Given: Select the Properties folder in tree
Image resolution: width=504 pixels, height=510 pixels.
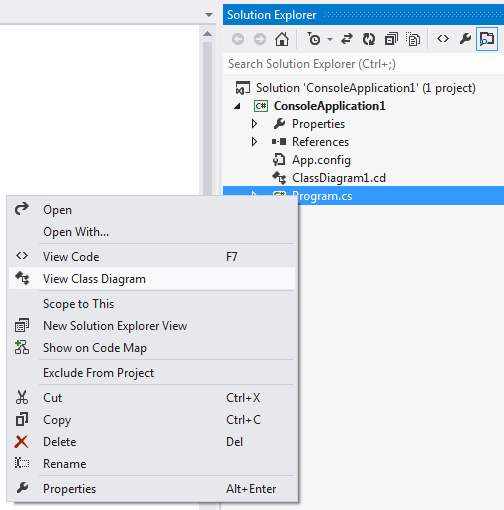Looking at the screenshot, I should [x=318, y=124].
